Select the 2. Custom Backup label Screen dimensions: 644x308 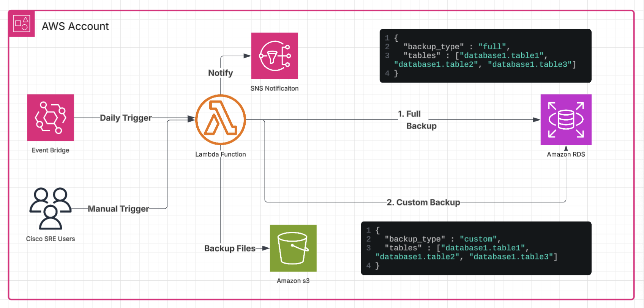tap(423, 203)
